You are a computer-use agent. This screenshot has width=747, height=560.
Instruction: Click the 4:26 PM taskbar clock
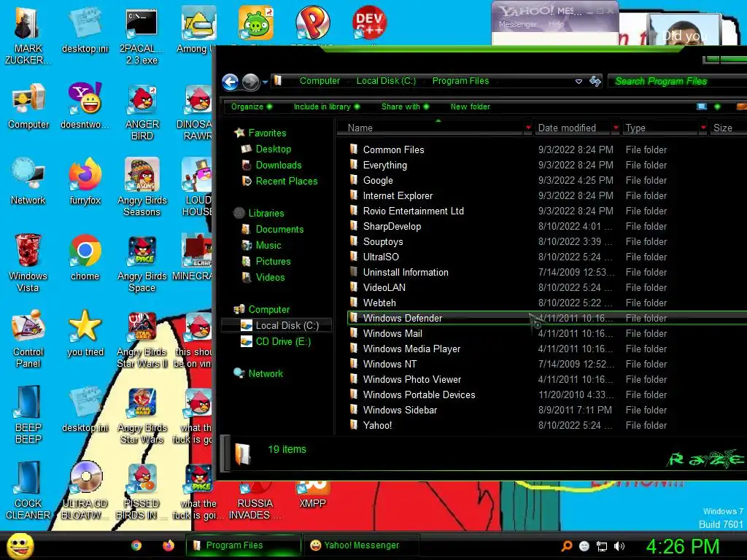coord(682,546)
